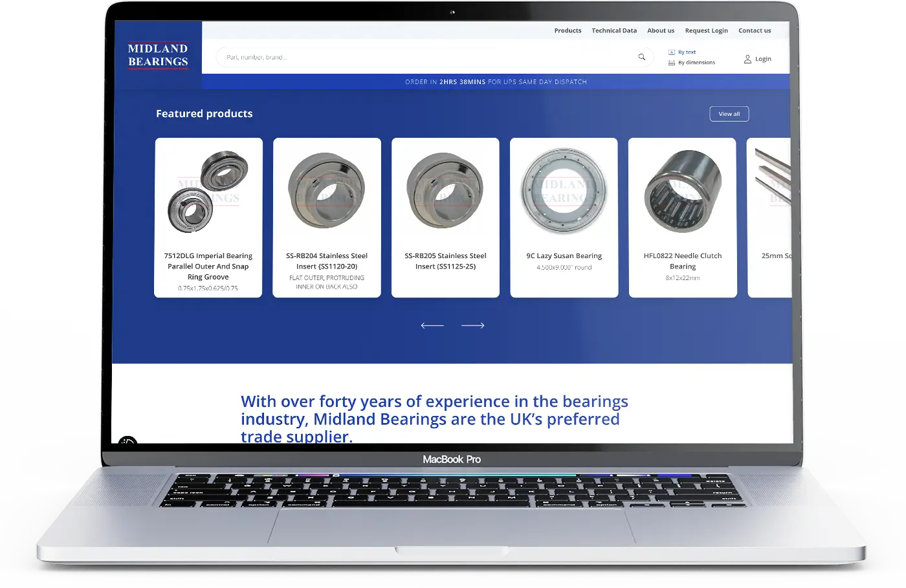Screen dimensions: 906x588
Task: Open the SS-RB204 Stainless Steel Insert product
Action: point(327,217)
